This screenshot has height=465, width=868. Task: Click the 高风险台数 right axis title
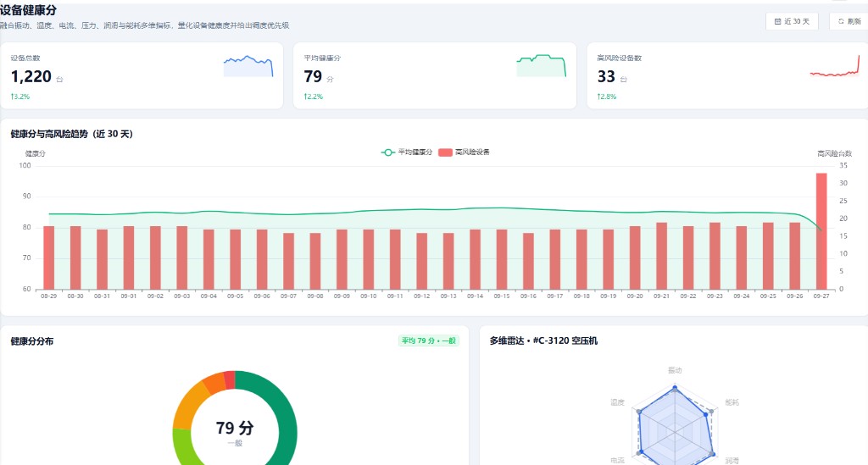835,153
